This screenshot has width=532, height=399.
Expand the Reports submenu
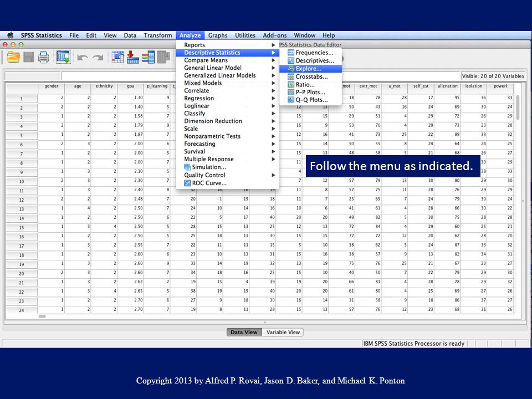pyautogui.click(x=227, y=45)
